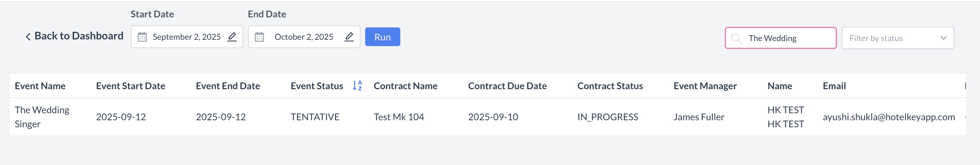The image size is (980, 165).
Task: Click the search magnifier icon
Action: pos(736,38)
